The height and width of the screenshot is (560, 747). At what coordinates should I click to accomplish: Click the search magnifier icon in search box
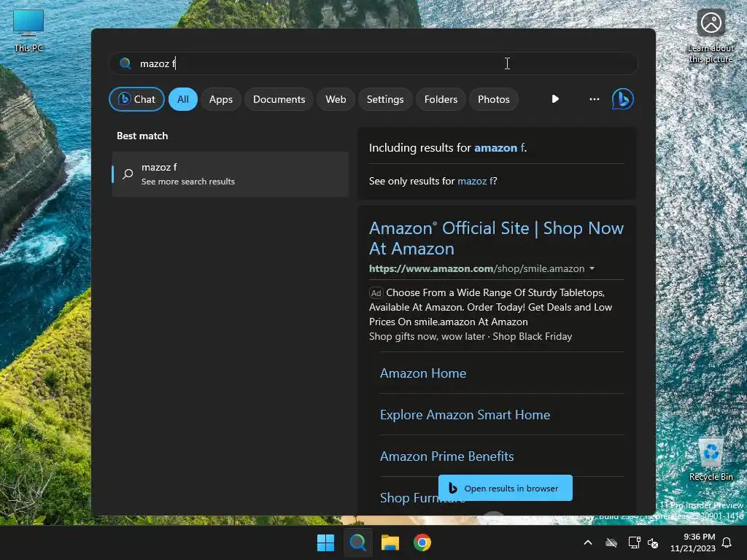click(x=125, y=63)
